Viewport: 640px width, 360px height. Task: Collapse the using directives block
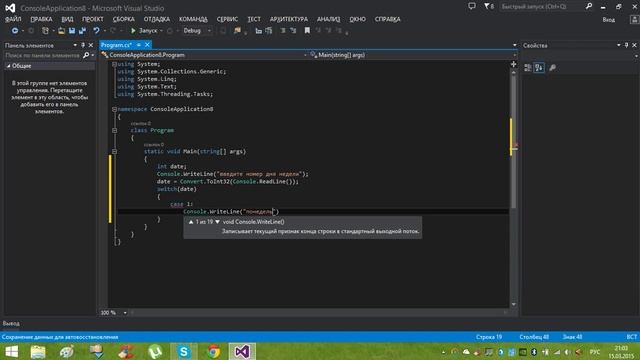click(114, 64)
